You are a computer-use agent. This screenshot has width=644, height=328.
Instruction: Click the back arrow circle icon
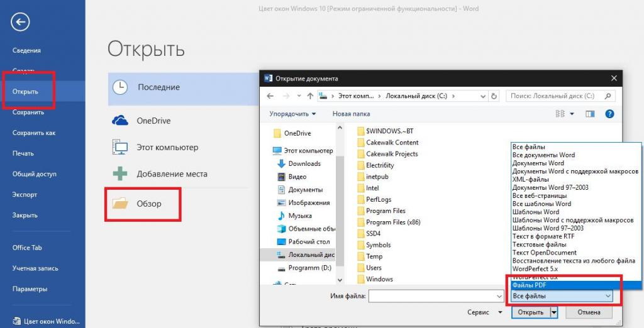[x=20, y=22]
